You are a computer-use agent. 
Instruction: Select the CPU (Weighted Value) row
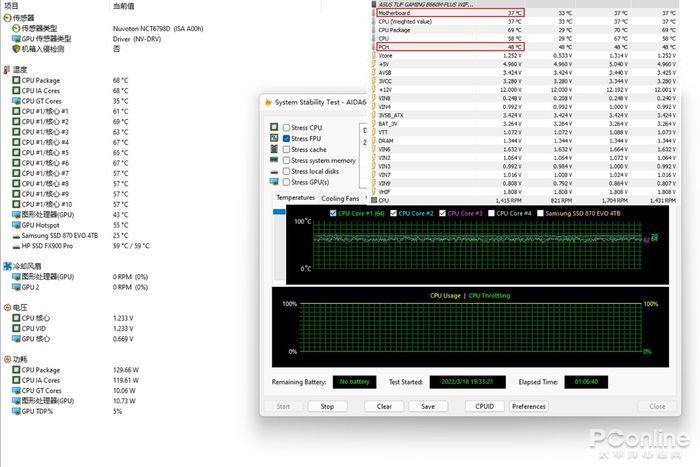(525, 21)
